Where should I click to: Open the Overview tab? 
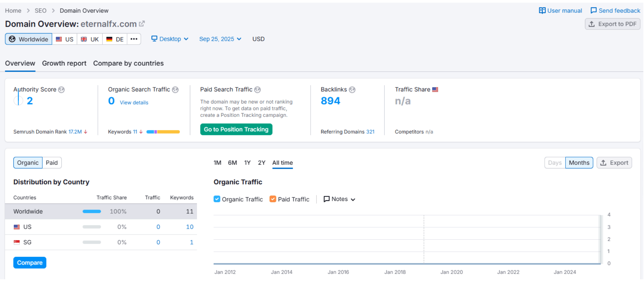20,63
